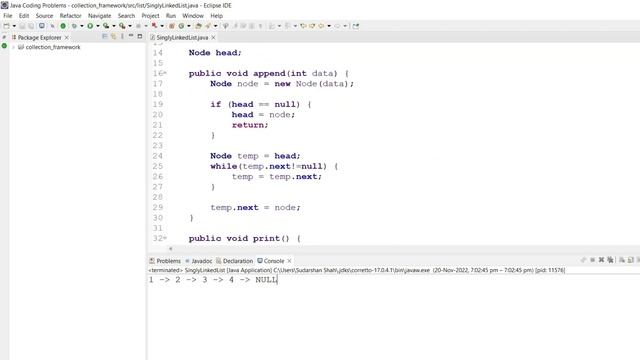Close the Console view
The image size is (640, 360).
point(289,261)
